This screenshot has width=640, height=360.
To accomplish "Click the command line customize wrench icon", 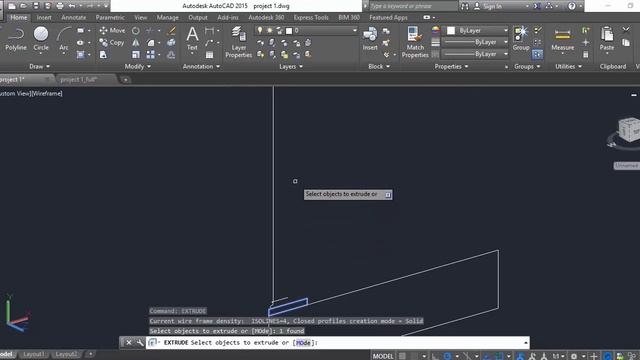I will coord(140,342).
